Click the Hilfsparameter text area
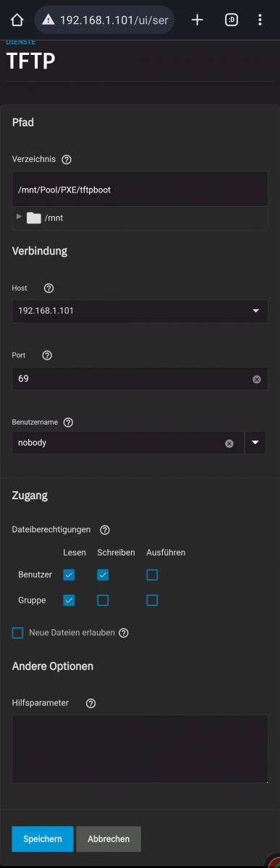280x868 pixels. 140,749
